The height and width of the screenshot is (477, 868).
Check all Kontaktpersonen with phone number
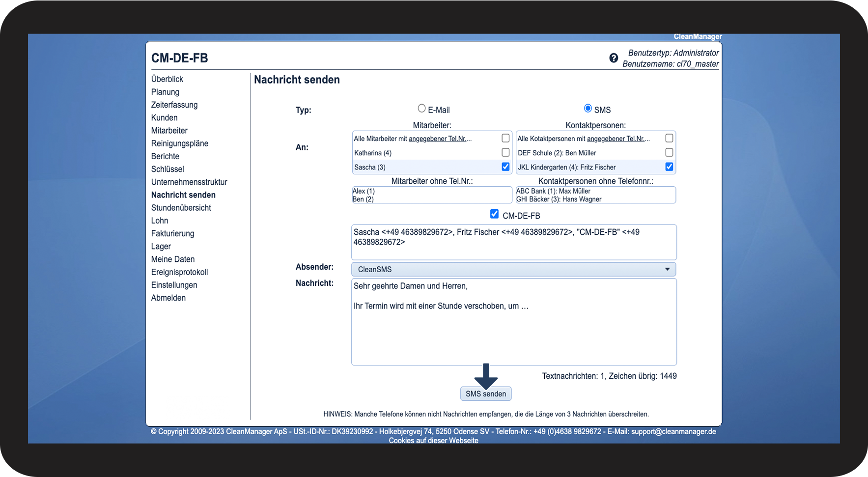tap(669, 139)
